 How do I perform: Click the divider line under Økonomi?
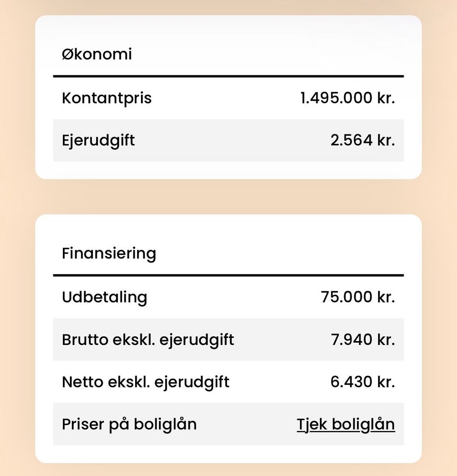pos(228,76)
